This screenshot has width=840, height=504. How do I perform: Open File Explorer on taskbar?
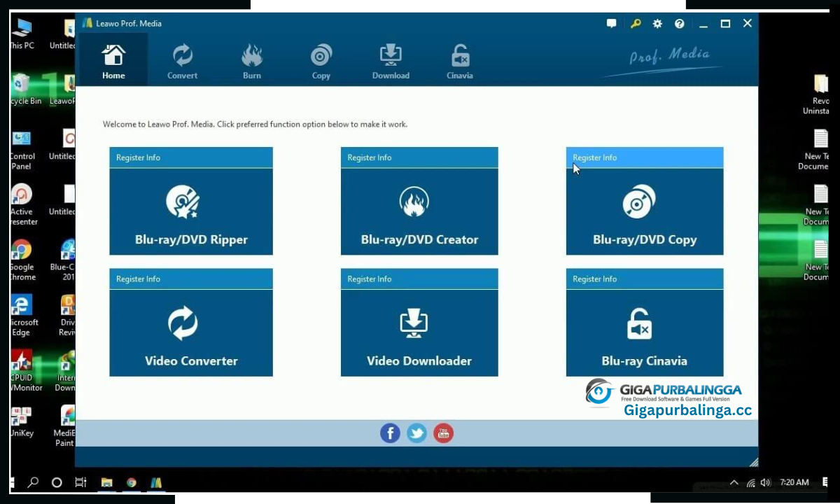tap(106, 482)
